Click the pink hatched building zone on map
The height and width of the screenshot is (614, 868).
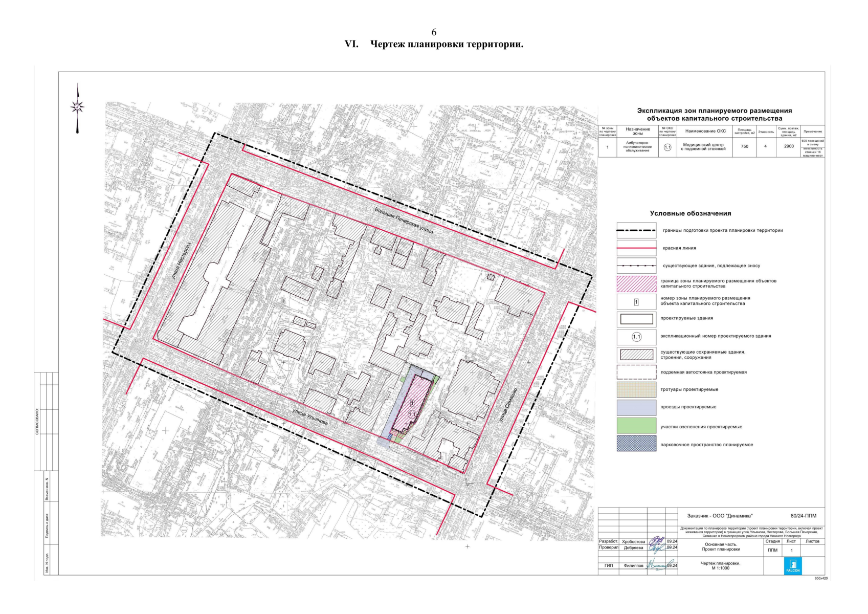point(412,404)
